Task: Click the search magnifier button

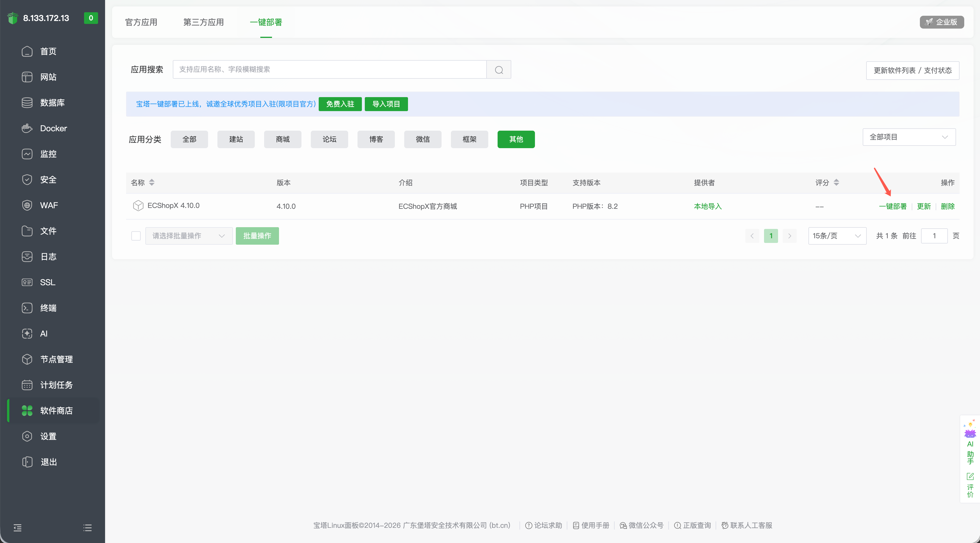Action: [499, 70]
